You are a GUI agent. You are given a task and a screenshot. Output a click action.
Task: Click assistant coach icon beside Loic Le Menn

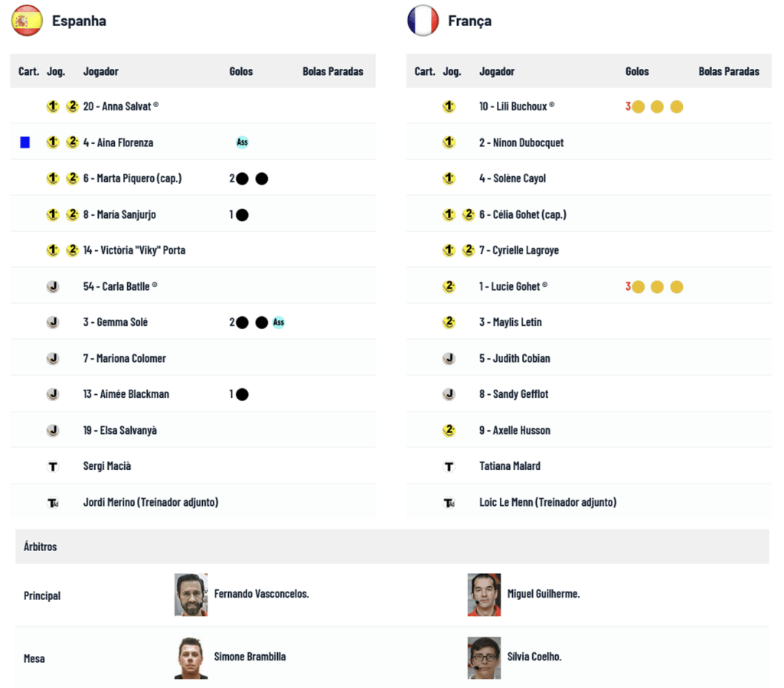[x=449, y=502]
